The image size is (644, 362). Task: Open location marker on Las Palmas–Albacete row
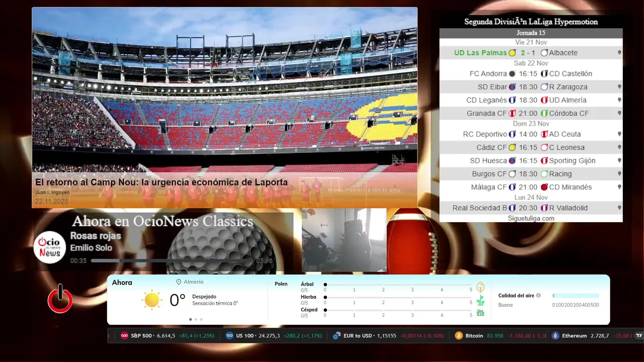(619, 53)
